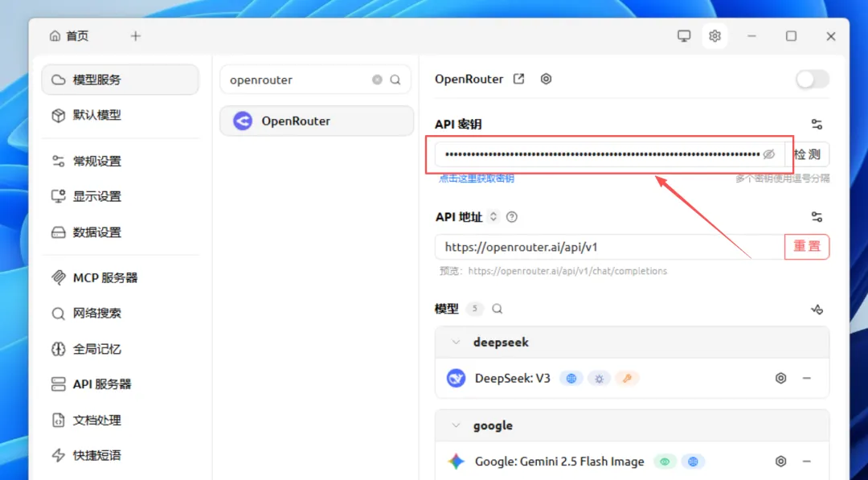Image resolution: width=868 pixels, height=480 pixels.
Task: Open MCP 服务器 settings section
Action: point(120,278)
